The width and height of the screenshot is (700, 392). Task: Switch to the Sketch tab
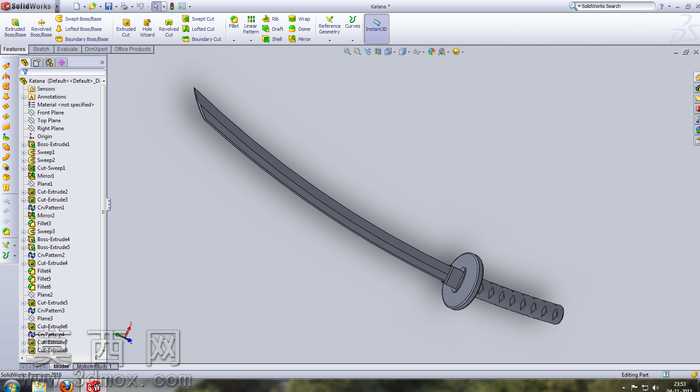click(x=41, y=49)
